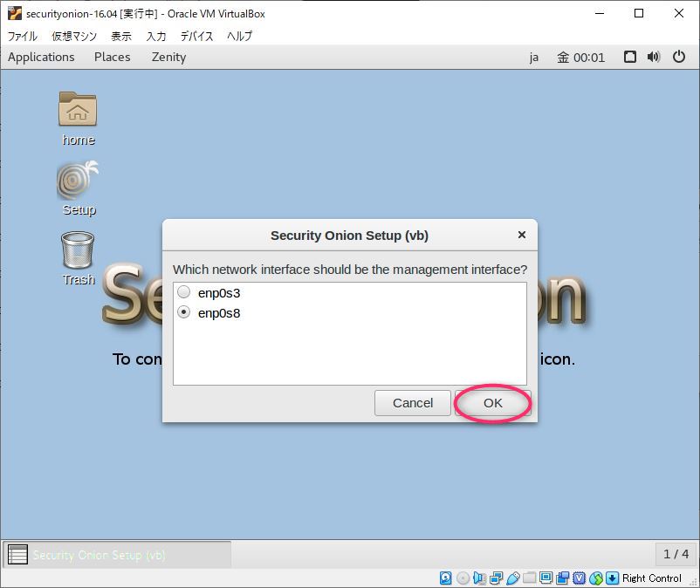This screenshot has height=588, width=700.
Task: Click the Security Onion Setup taskbar entry
Action: tap(117, 555)
